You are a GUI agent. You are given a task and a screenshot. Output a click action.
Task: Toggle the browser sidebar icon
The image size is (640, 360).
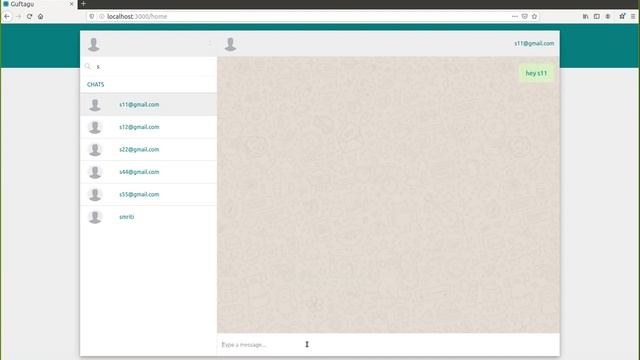[x=597, y=16]
